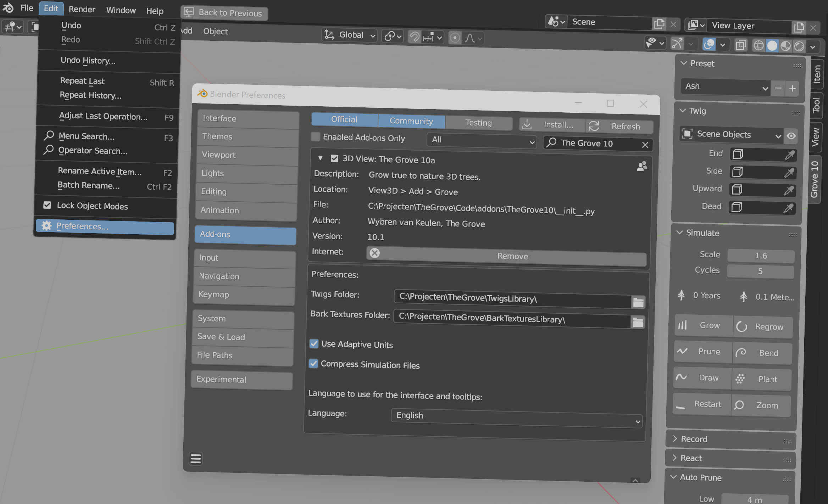Screen dimensions: 828x504
Task: Pick Dead twig object with eyedropper
Action: pyautogui.click(x=789, y=208)
